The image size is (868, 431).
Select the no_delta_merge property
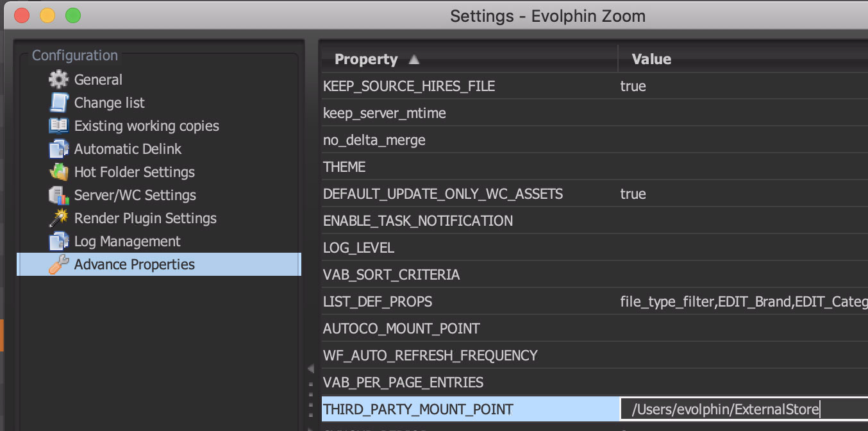pyautogui.click(x=374, y=140)
